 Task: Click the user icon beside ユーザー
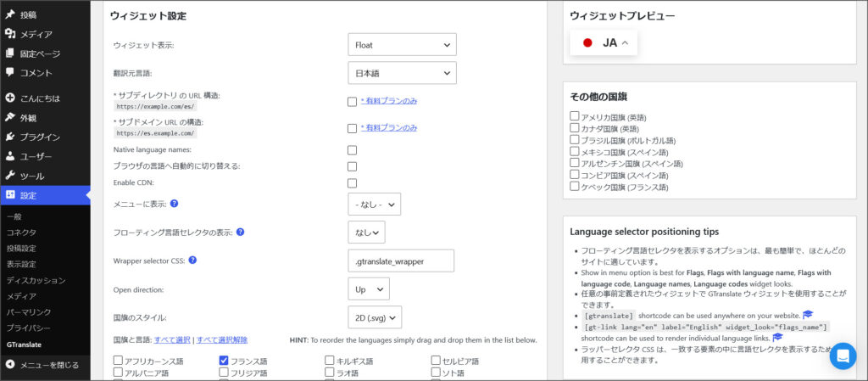pyautogui.click(x=10, y=157)
